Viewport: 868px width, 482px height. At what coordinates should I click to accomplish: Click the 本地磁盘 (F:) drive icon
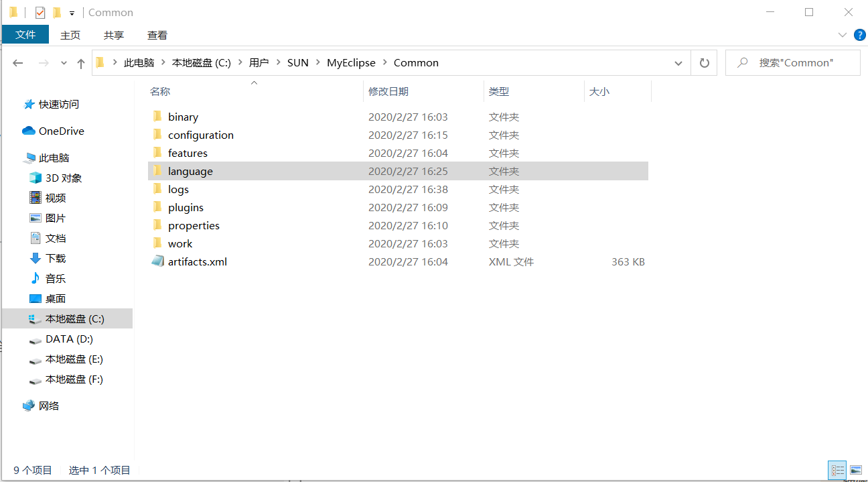tap(35, 380)
